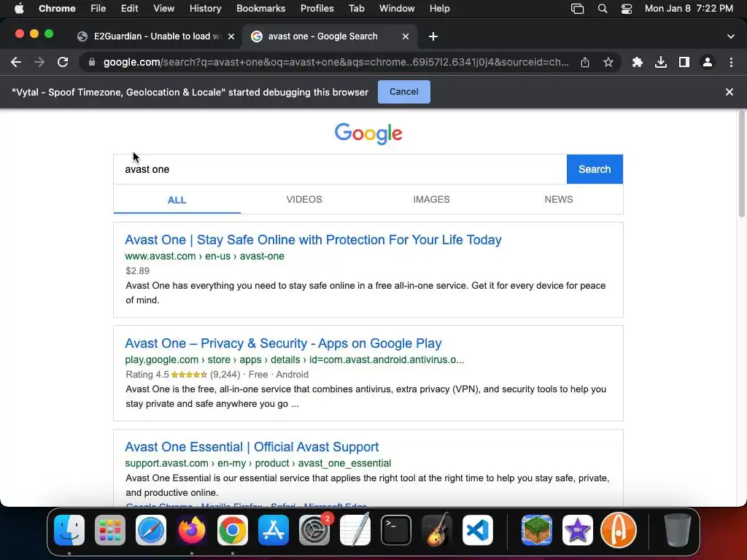Image resolution: width=747 pixels, height=560 pixels.
Task: Open Chrome downloads icon
Action: click(x=661, y=62)
